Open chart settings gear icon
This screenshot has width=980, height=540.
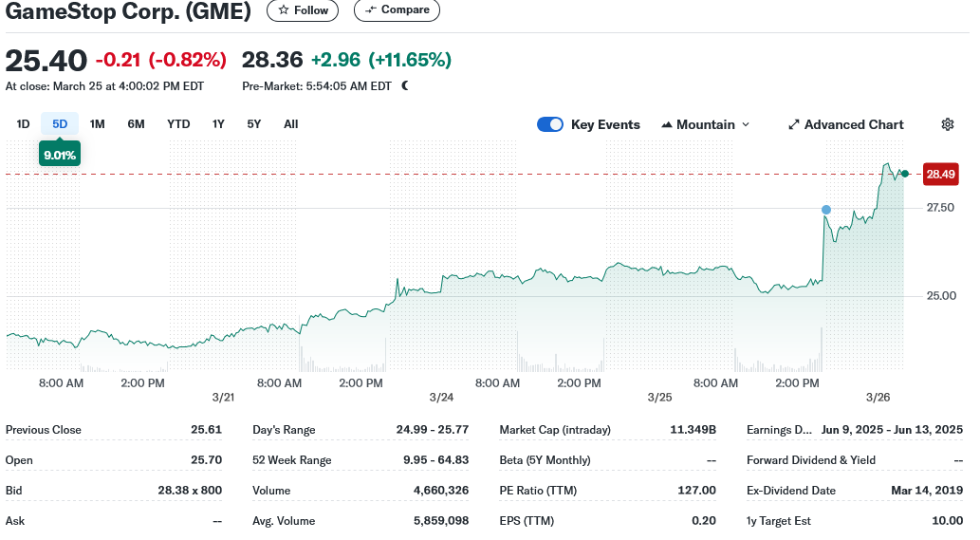click(948, 124)
